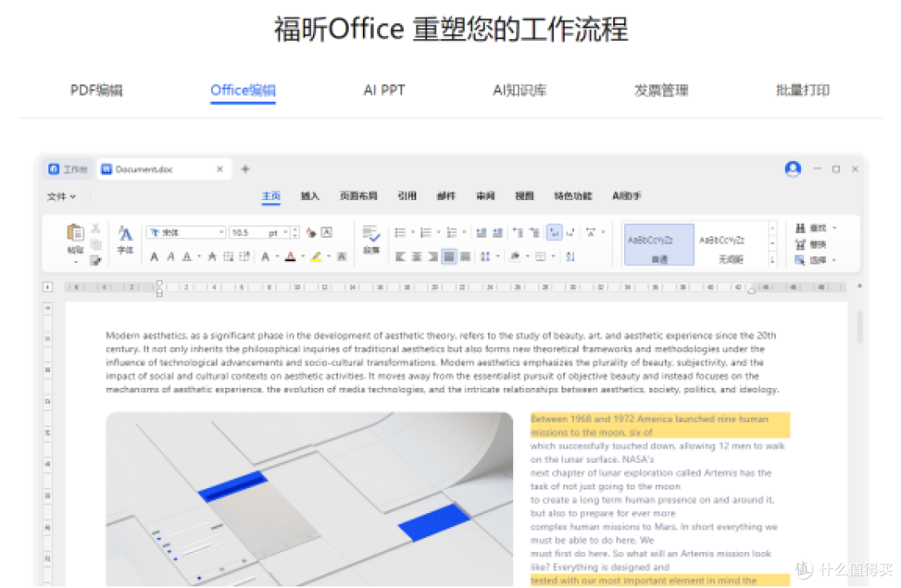901x588 pixels.
Task: Open the font size dropdown
Action: [285, 233]
